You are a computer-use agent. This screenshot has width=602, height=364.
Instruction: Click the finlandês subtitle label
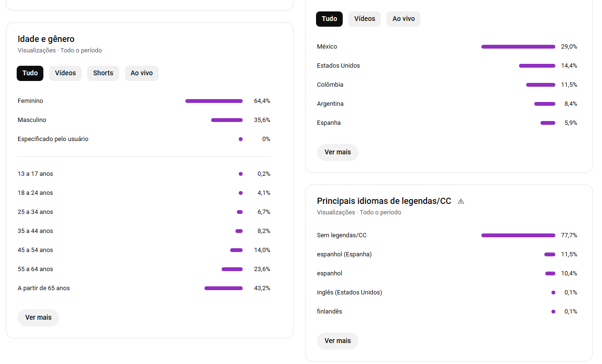(329, 312)
